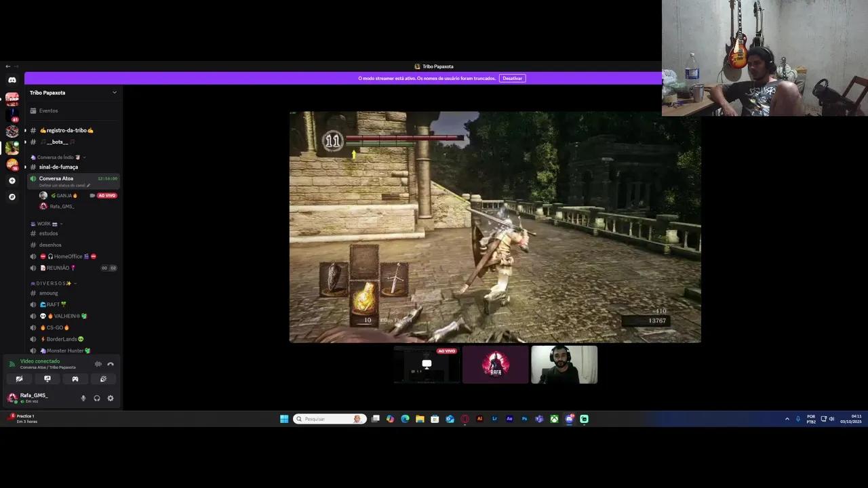Image resolution: width=868 pixels, height=488 pixels.
Task: Open the Windows Start menu
Action: (284, 419)
